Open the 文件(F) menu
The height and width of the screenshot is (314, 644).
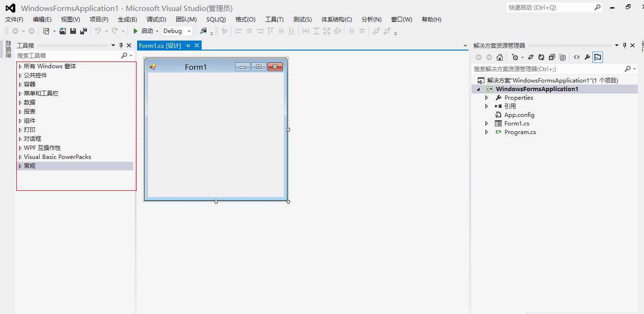[14, 19]
